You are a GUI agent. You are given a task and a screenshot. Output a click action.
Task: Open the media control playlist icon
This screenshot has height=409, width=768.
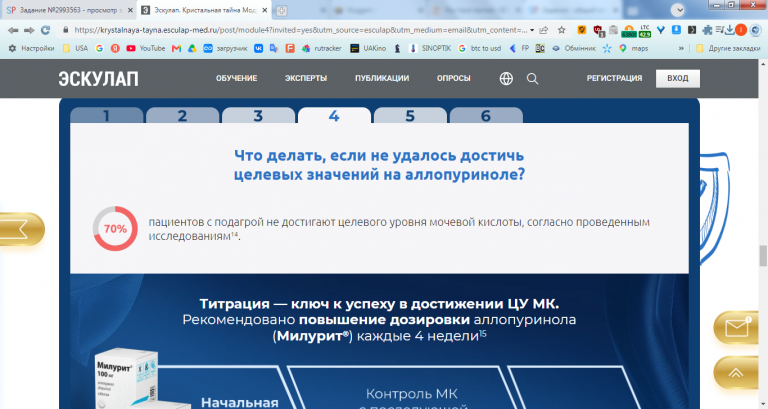coord(720,30)
